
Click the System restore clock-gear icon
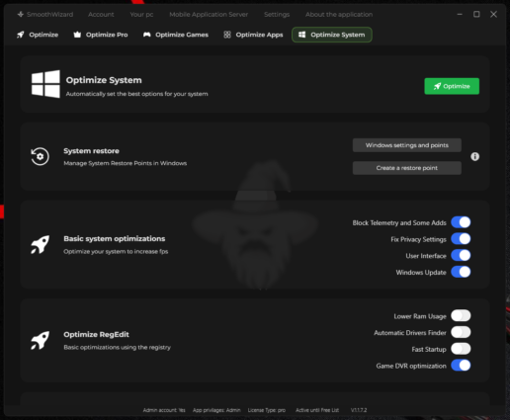click(x=40, y=156)
